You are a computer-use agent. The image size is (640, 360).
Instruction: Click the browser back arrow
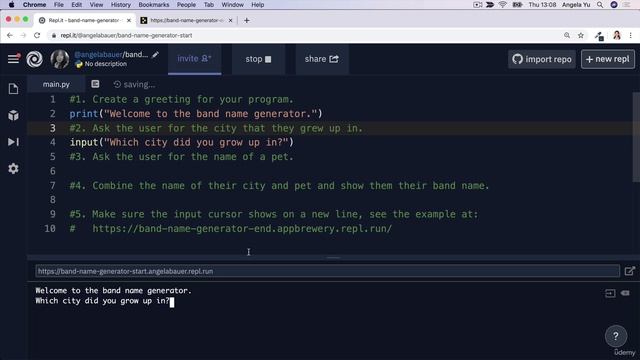(x=10, y=36)
